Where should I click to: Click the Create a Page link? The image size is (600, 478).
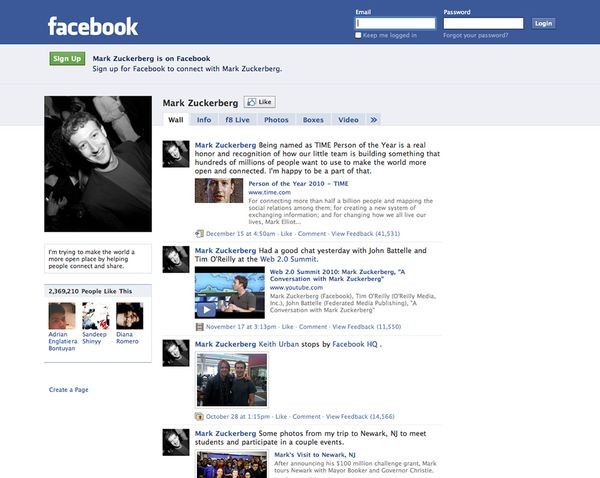pyautogui.click(x=68, y=390)
